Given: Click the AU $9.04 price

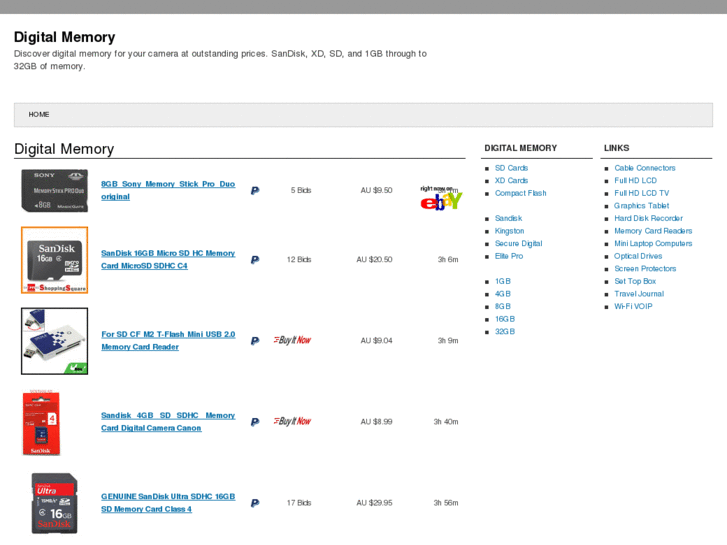Looking at the screenshot, I should (376, 340).
